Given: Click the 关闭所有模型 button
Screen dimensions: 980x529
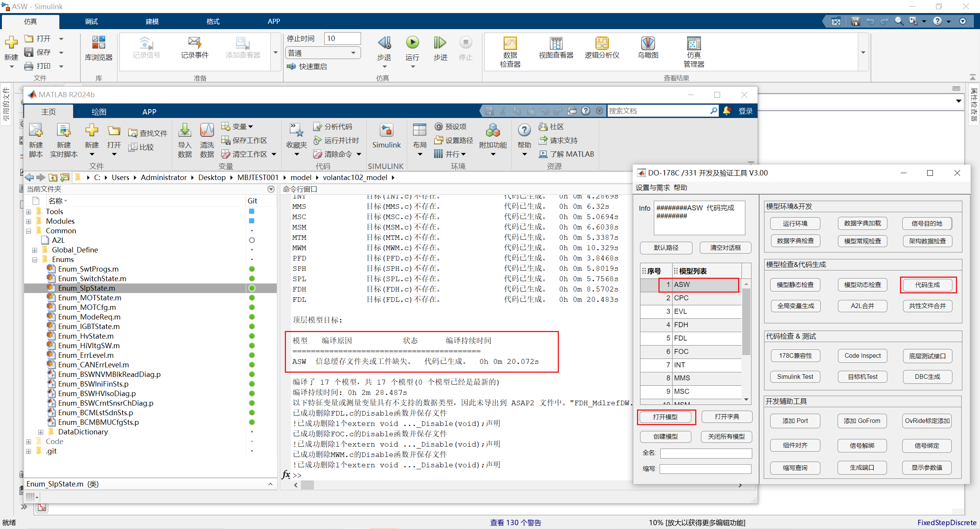Looking at the screenshot, I should [726, 436].
